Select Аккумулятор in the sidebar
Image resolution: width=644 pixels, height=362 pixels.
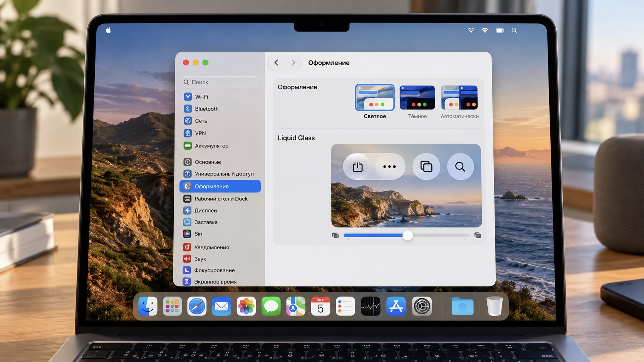pyautogui.click(x=220, y=146)
